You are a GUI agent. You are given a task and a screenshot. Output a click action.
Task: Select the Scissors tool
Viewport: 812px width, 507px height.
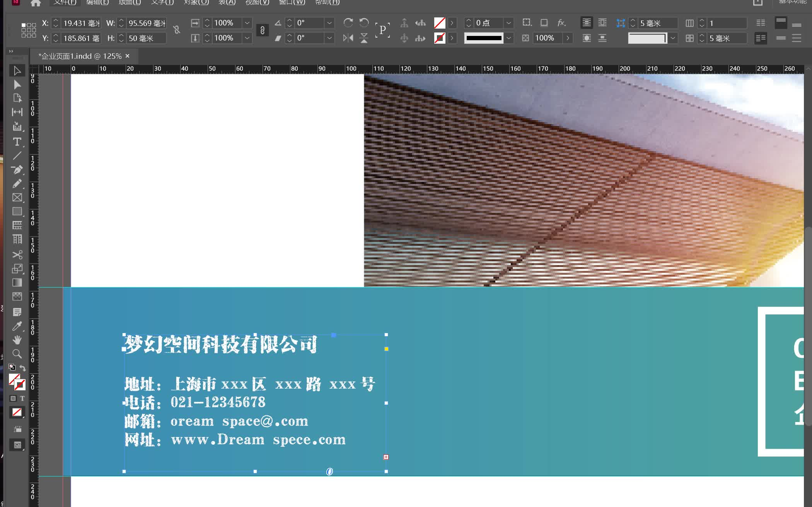(17, 254)
